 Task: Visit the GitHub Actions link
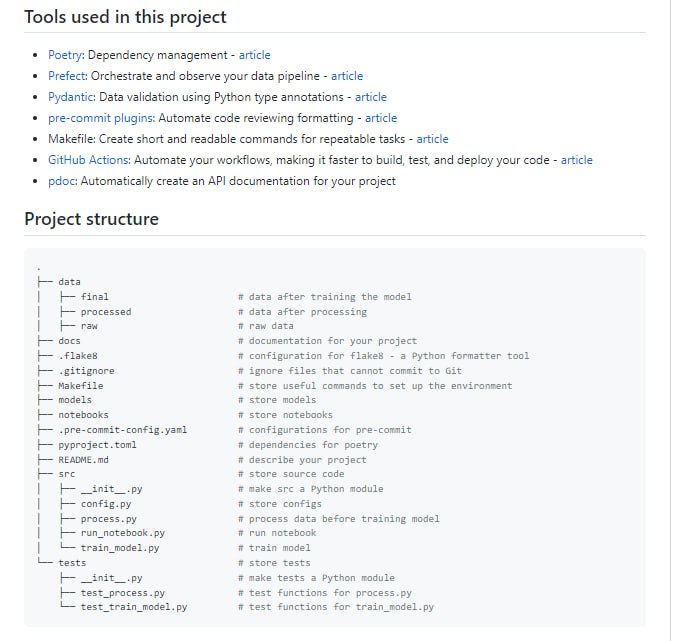pos(89,160)
